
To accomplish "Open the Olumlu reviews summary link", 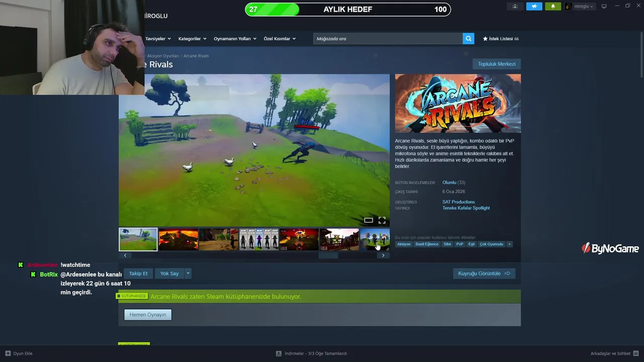I will 449,183.
